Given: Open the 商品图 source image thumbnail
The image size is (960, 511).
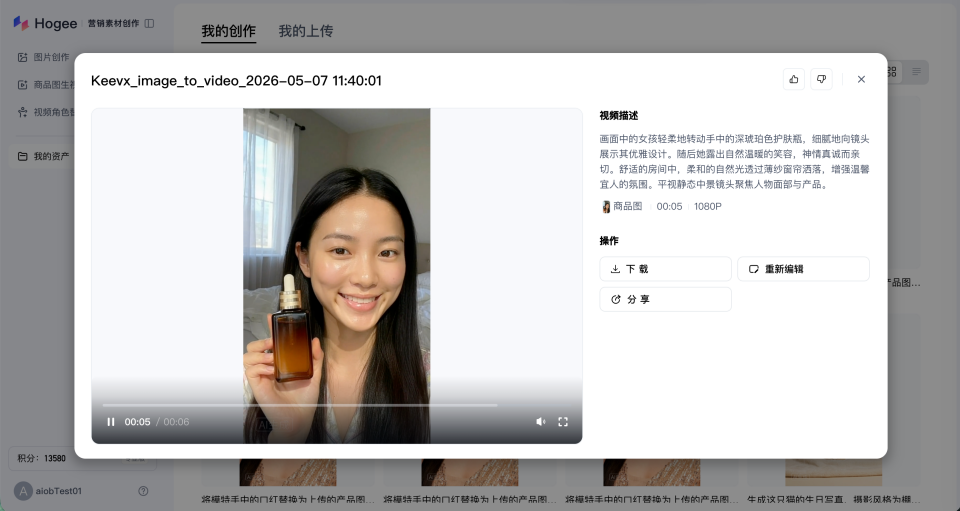Looking at the screenshot, I should [x=606, y=207].
